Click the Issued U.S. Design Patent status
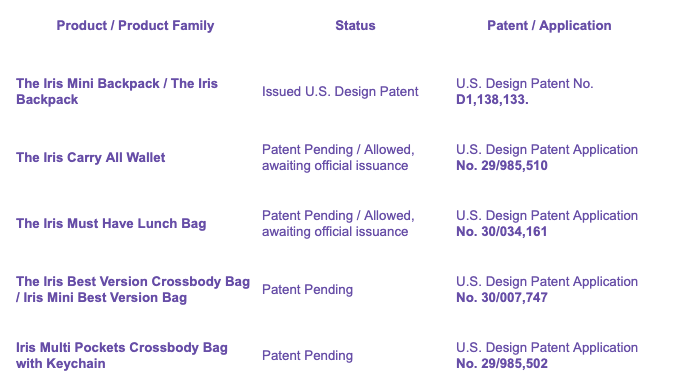Image resolution: width=675 pixels, height=390 pixels. pyautogui.click(x=340, y=91)
